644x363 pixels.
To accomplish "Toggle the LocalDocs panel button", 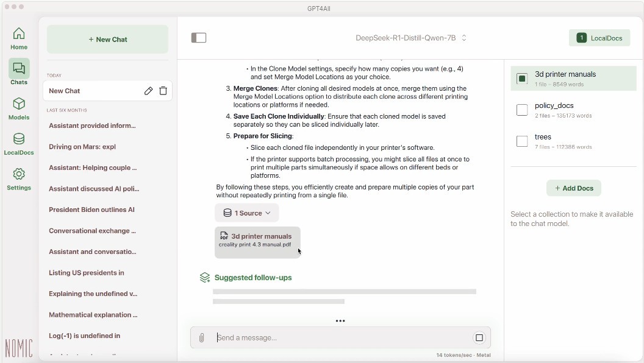I will click(x=599, y=38).
